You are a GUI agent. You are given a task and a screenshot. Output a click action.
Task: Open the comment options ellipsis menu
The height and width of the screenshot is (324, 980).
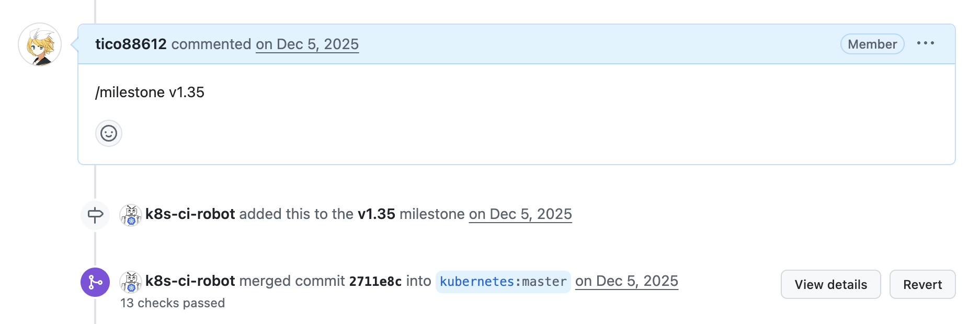click(925, 43)
